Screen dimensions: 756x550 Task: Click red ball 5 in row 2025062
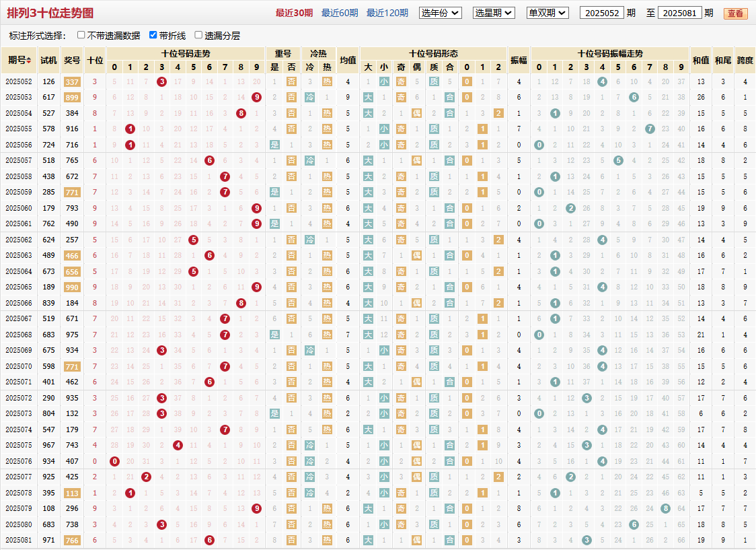pyautogui.click(x=193, y=240)
